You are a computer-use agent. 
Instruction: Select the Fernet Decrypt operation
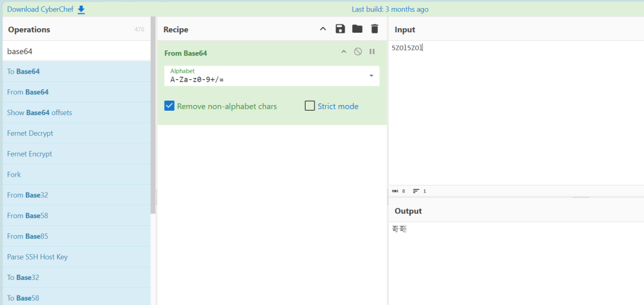[76, 133]
